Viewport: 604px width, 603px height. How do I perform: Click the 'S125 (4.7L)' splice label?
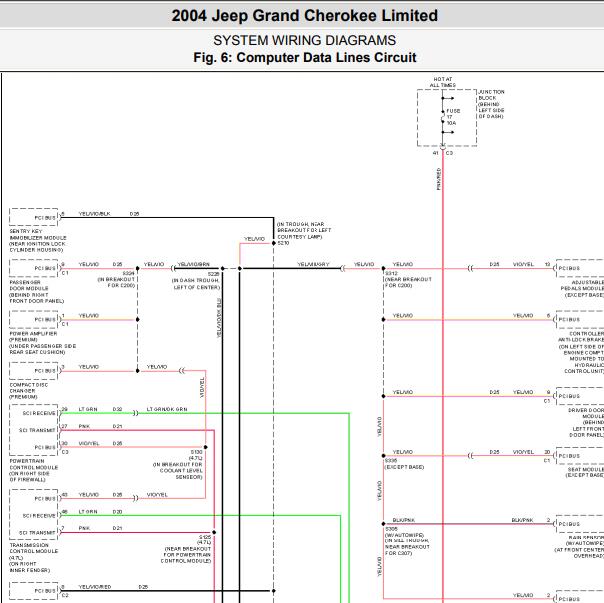click(205, 539)
